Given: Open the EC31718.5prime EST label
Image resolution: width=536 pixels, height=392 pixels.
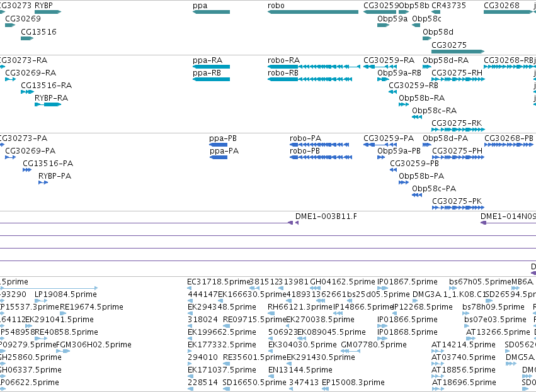Looking at the screenshot, I should click(219, 282).
